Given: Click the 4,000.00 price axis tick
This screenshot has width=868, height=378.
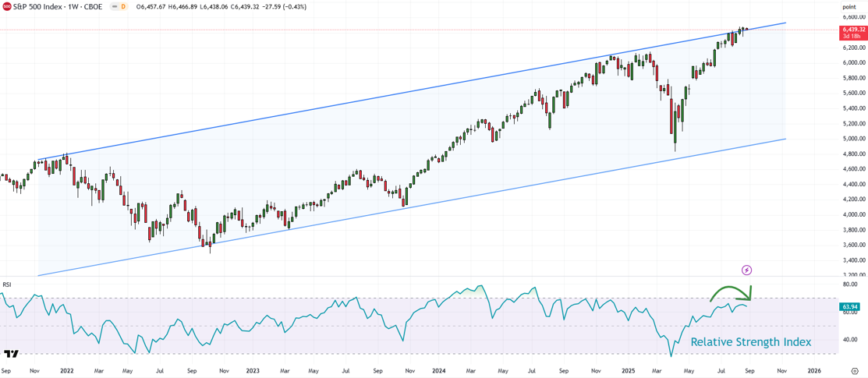Looking at the screenshot, I should (853, 215).
